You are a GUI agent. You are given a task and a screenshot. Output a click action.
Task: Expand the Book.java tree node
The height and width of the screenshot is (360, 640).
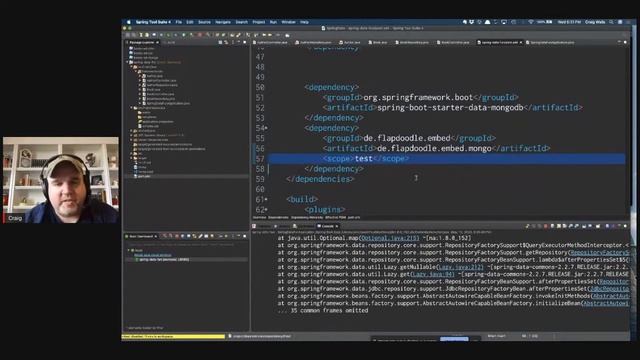coord(140,89)
